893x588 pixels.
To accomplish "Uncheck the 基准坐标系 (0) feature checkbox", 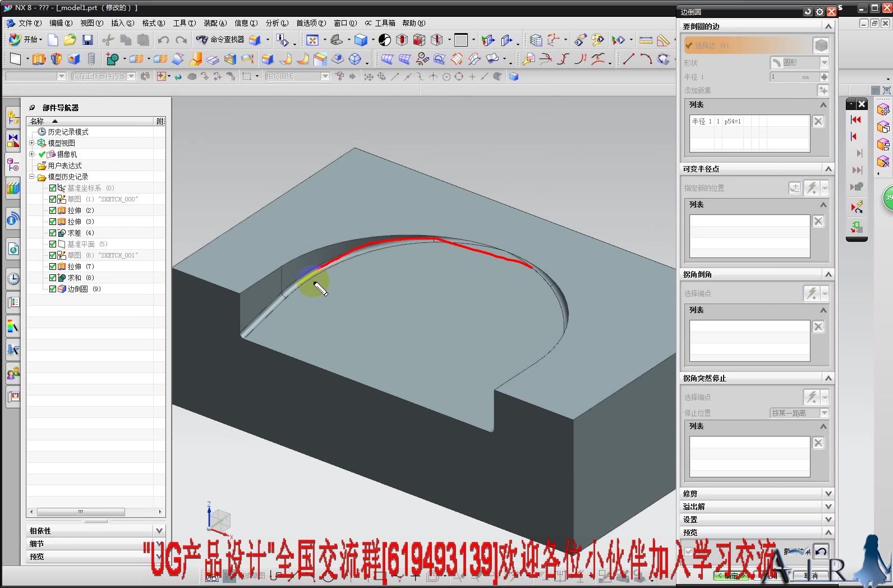I will (53, 188).
